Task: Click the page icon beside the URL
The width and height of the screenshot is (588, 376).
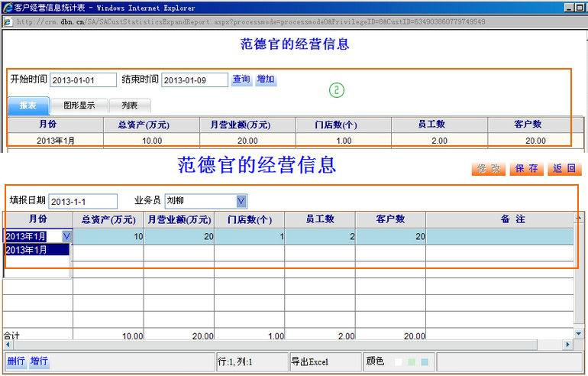Action: click(x=8, y=21)
